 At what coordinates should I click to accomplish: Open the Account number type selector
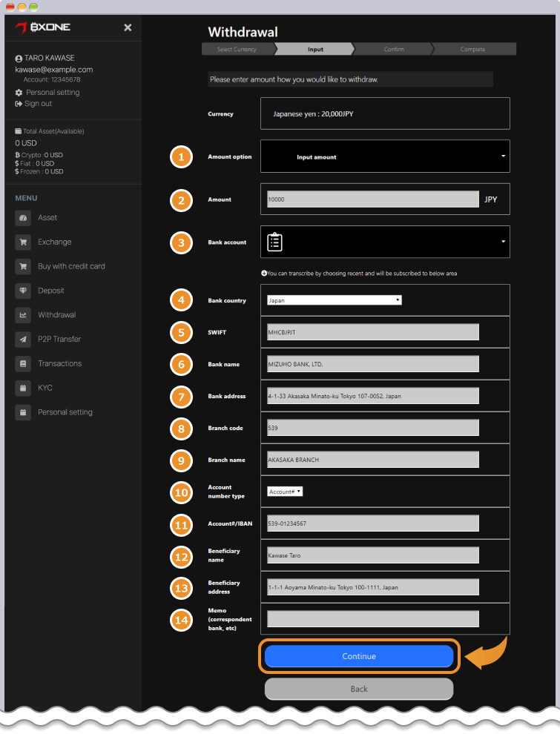(x=285, y=492)
